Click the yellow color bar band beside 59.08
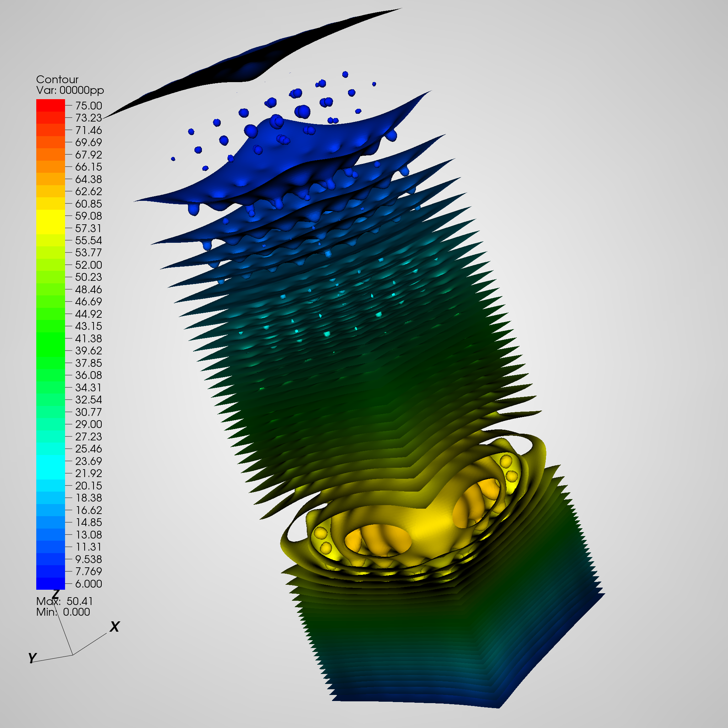728x728 pixels. pos(50,216)
